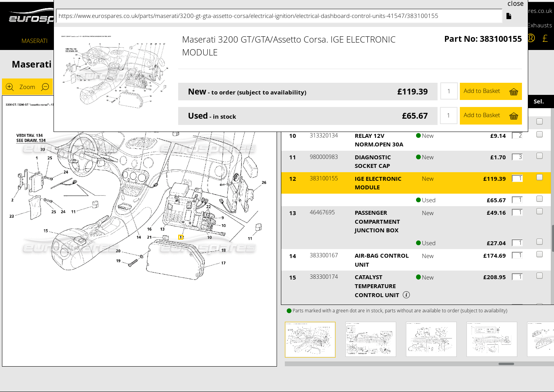The height and width of the screenshot is (392, 554).
Task: Click basket icon on New £119.39 row
Action: (514, 92)
